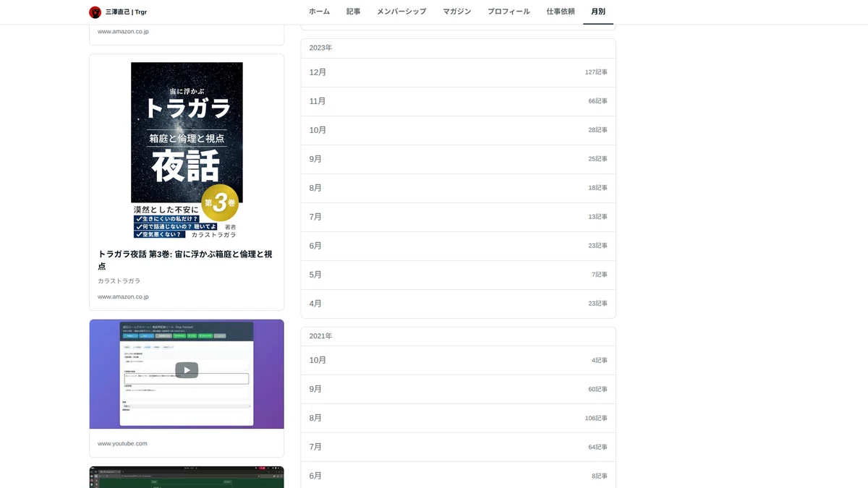Open 2023年 9月 with 25記事
This screenshot has height=488, width=868.
click(458, 159)
